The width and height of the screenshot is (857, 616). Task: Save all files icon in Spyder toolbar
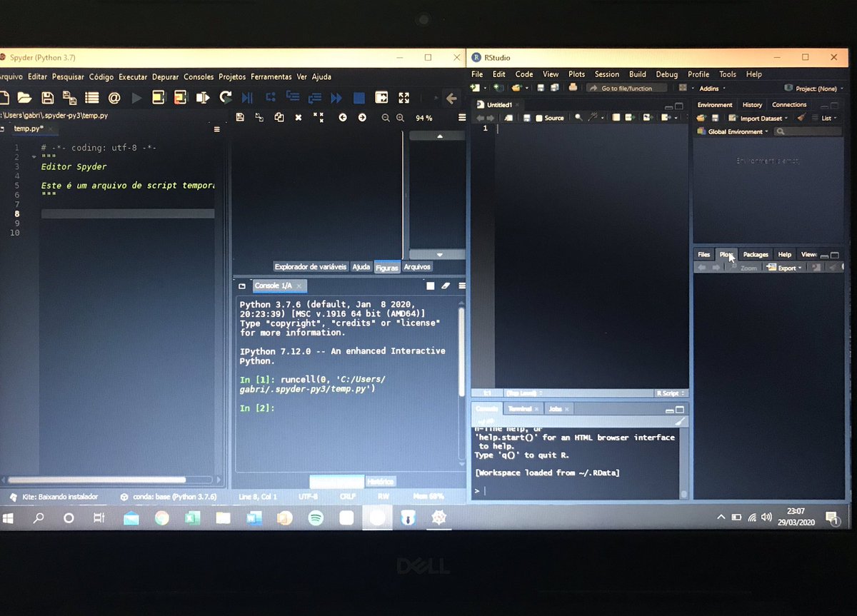pyautogui.click(x=69, y=98)
